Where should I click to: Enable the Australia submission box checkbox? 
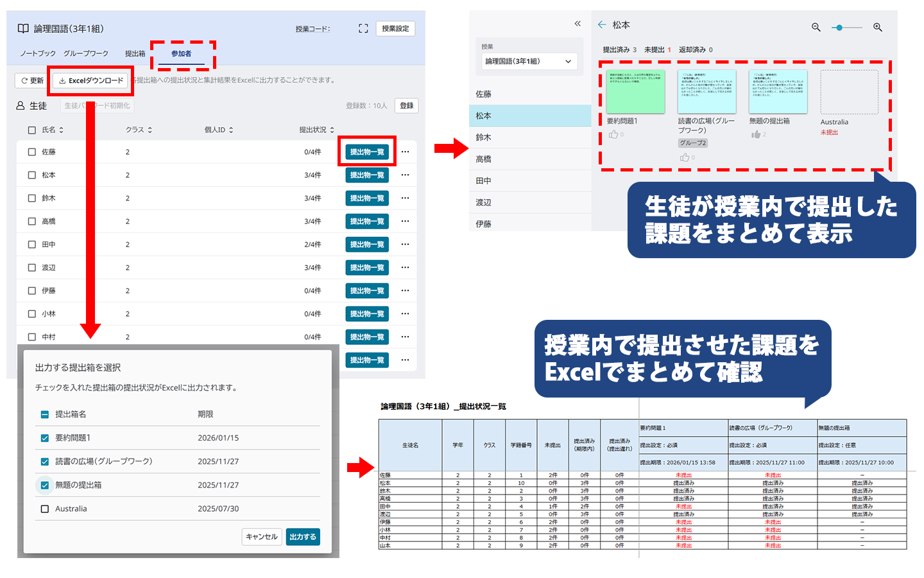(44, 509)
